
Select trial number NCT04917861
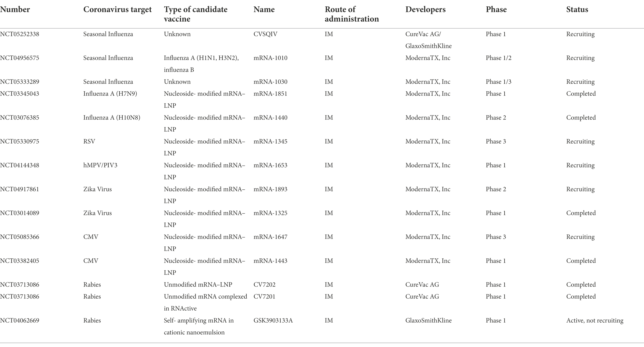(x=19, y=189)
